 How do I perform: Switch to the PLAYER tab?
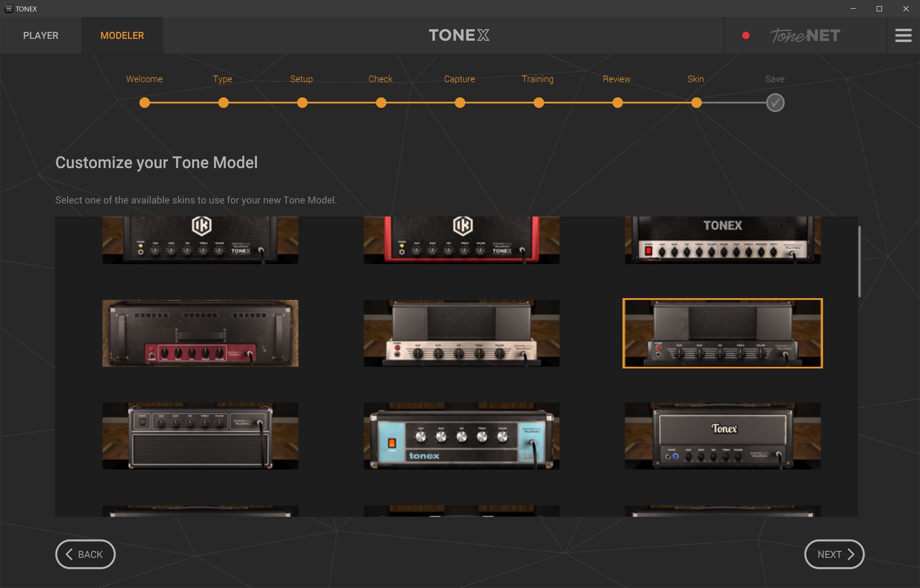(x=41, y=35)
